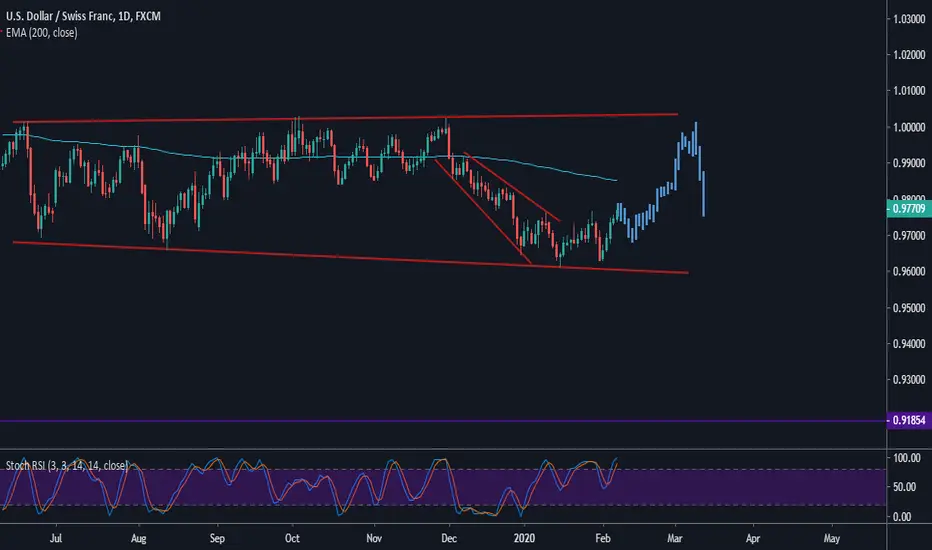Click the 100.00 Stoch RSI scale label
The width and height of the screenshot is (932, 550).
pos(907,458)
